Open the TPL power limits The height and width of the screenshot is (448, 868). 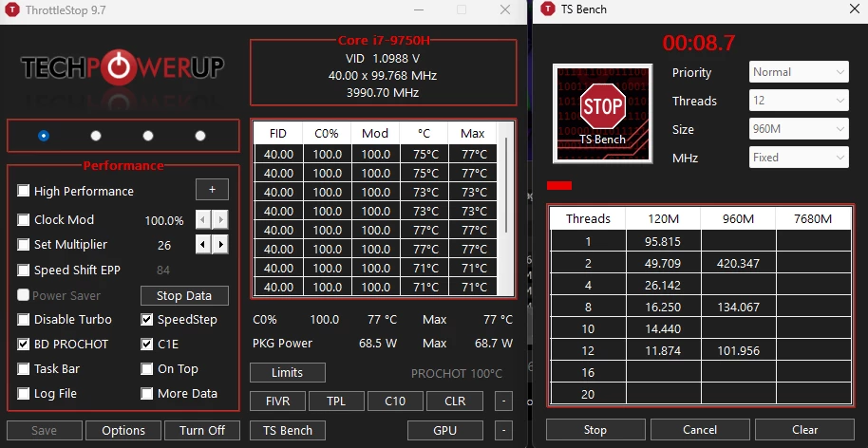(x=336, y=401)
